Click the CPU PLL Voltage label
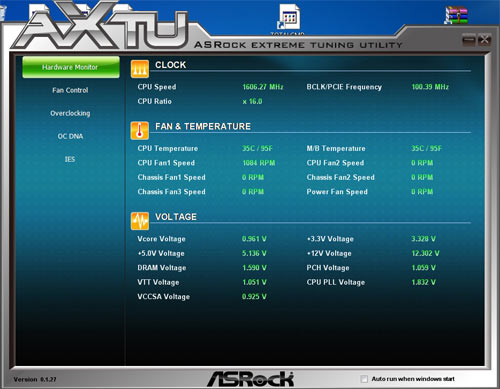The height and width of the screenshot is (389, 500). coord(336,282)
